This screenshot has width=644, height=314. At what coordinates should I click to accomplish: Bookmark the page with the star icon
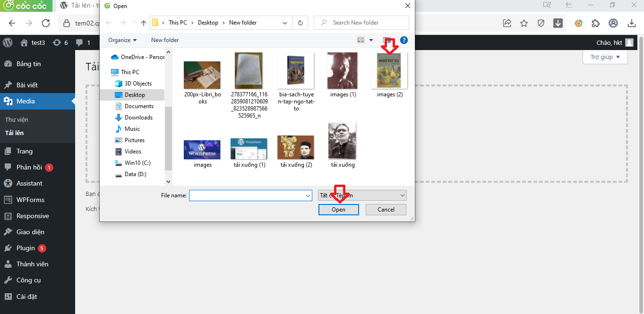tap(524, 23)
